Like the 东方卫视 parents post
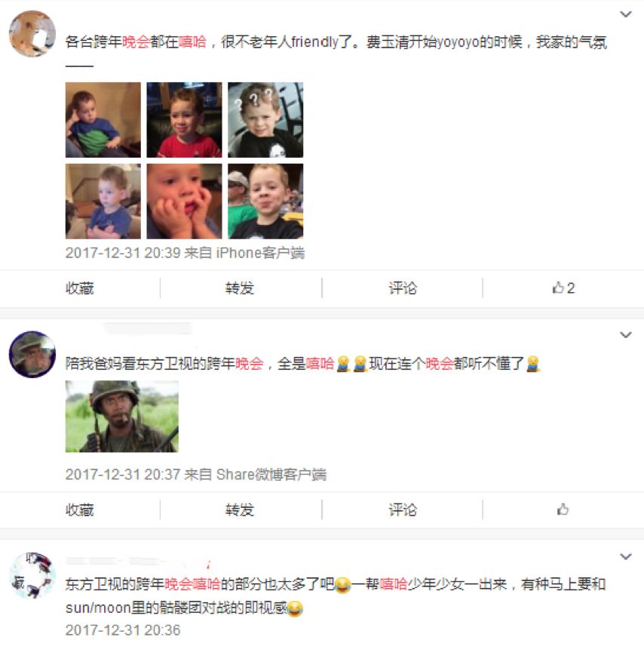Viewport: 644px width, 646px height. tap(563, 509)
